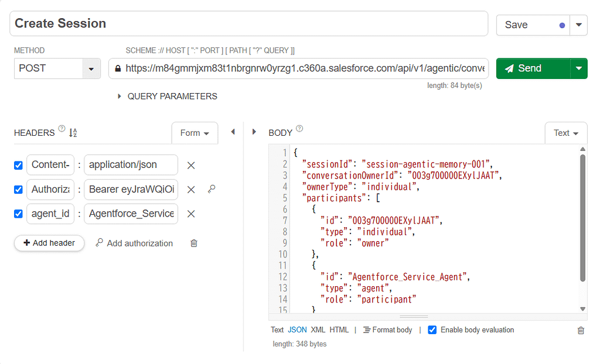Click the request name field Create Session
600x364 pixels.
pos(248,23)
